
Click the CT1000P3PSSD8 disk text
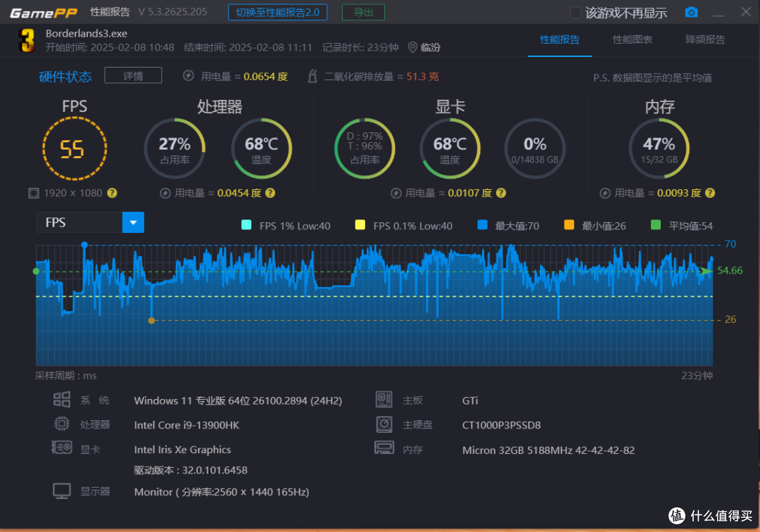click(x=501, y=425)
